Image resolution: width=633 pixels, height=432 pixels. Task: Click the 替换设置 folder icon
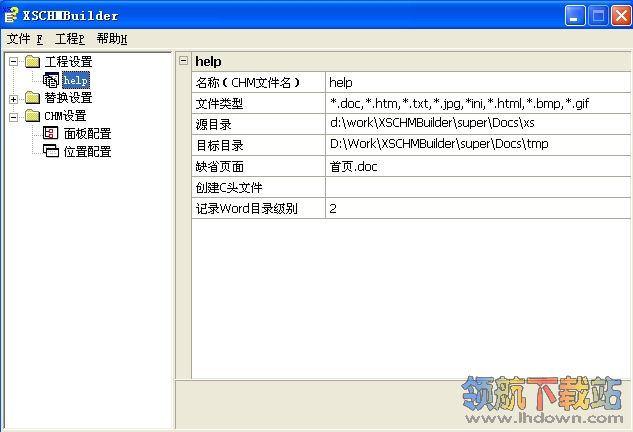coord(32,98)
